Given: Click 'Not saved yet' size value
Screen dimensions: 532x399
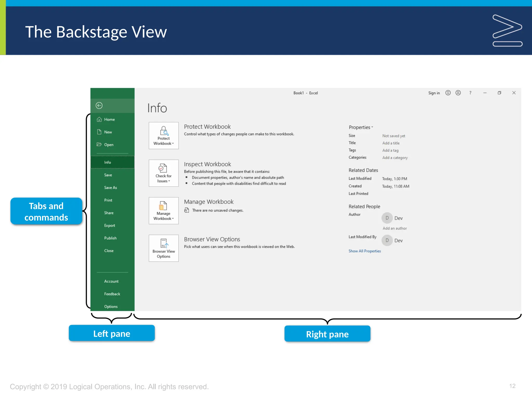Looking at the screenshot, I should click(394, 136).
